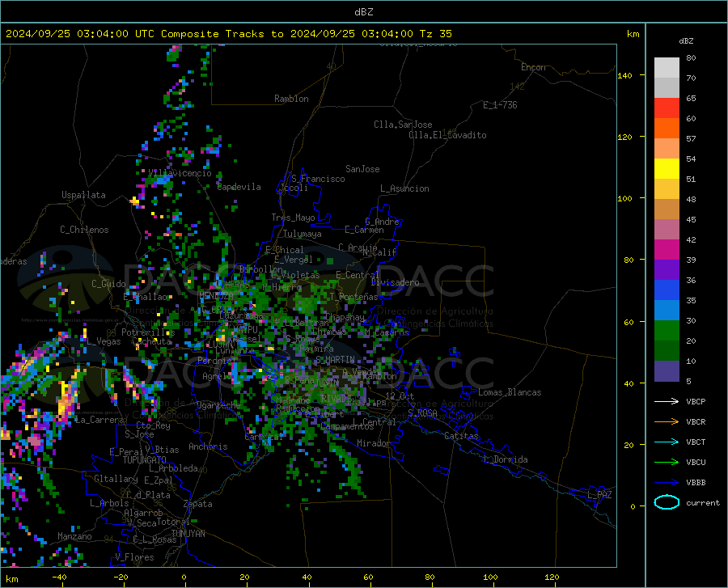Click the Capdevila map label
This screenshot has width=728, height=588.
(239, 187)
